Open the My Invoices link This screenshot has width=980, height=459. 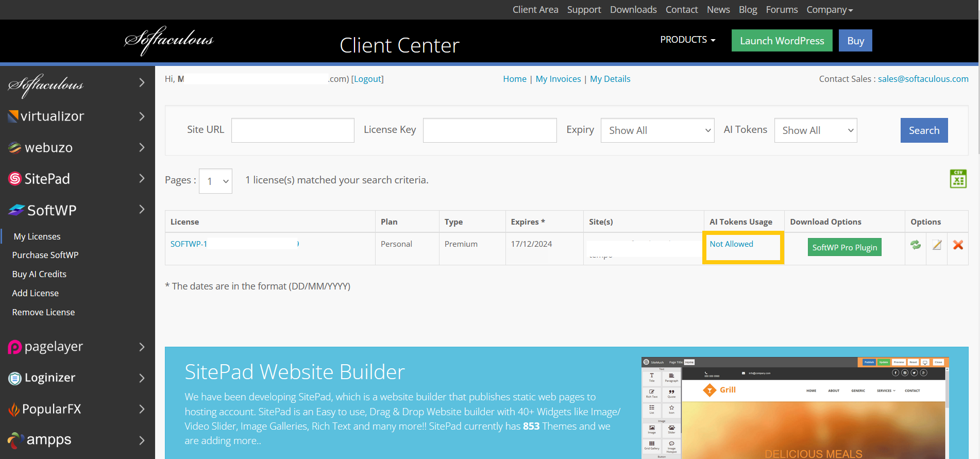coord(558,79)
